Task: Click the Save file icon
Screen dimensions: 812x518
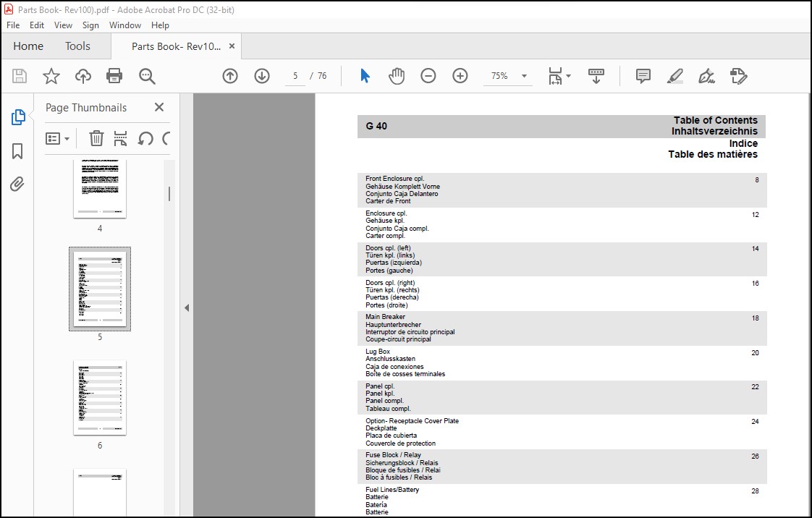Action: [x=20, y=76]
